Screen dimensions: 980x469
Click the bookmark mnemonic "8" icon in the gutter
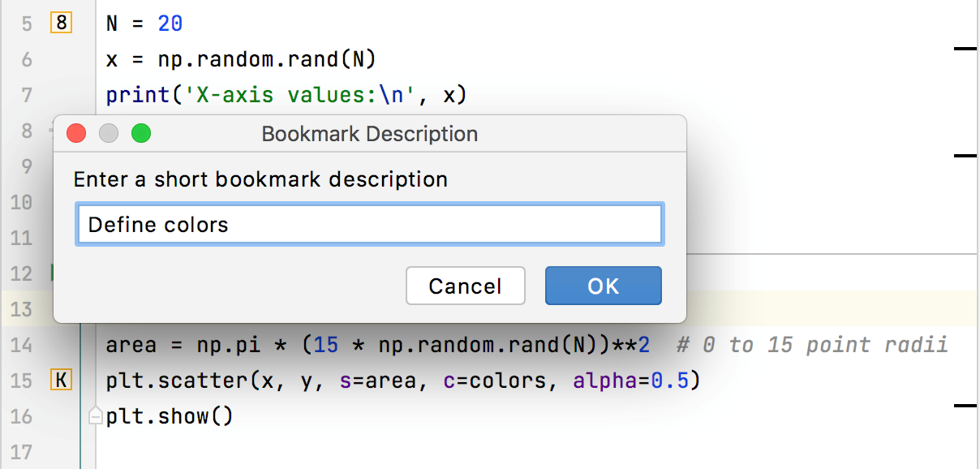59,24
